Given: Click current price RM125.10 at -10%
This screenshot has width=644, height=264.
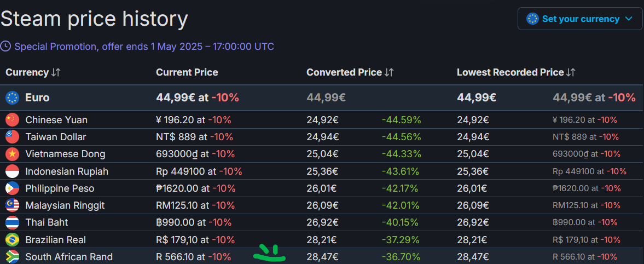Looking at the screenshot, I should click(195, 205).
